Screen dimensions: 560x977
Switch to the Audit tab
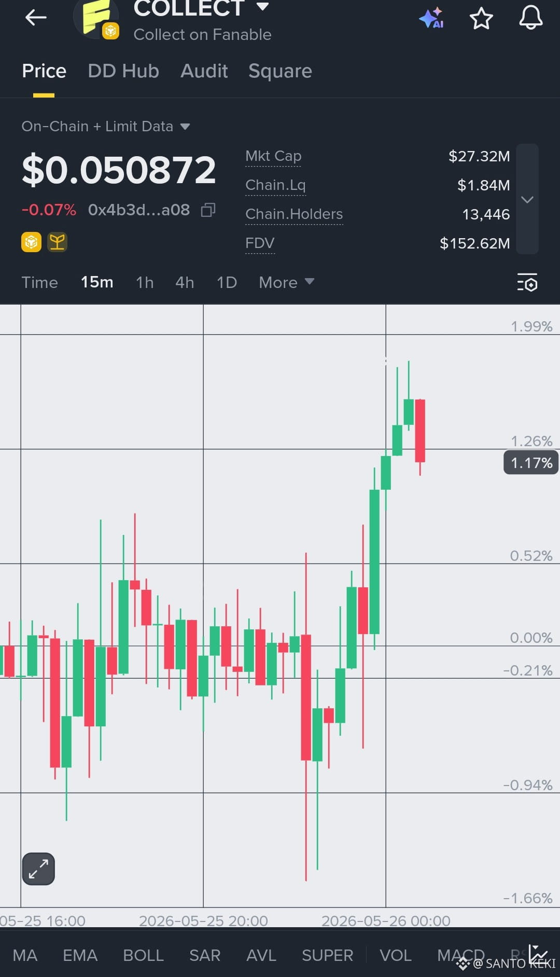click(204, 71)
